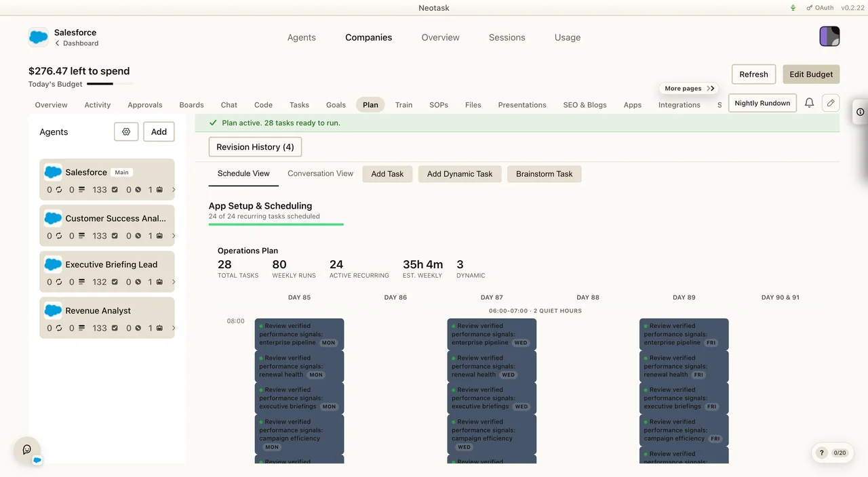The image size is (868, 477).
Task: Expand the Revenue Analyst card chevron
Action: (x=173, y=328)
